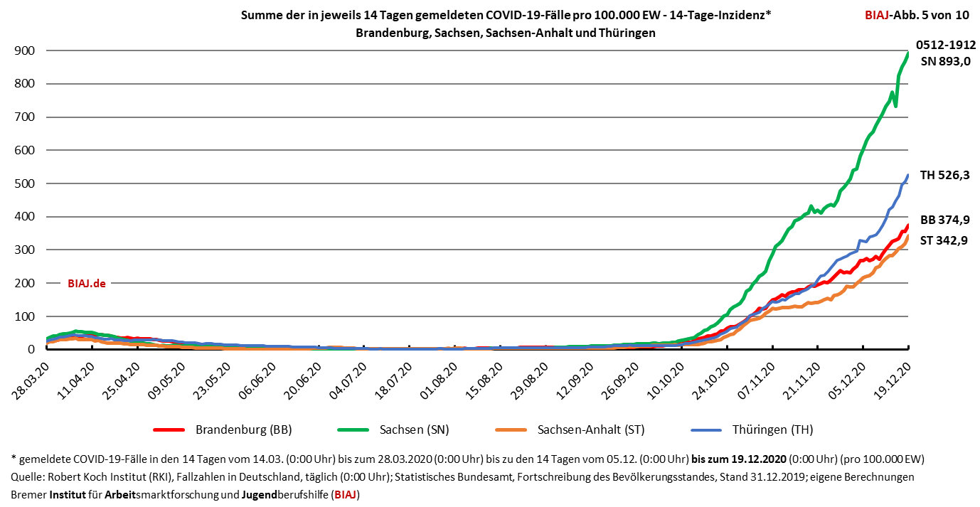Click the x-axis date 18.07.20

tap(395, 380)
